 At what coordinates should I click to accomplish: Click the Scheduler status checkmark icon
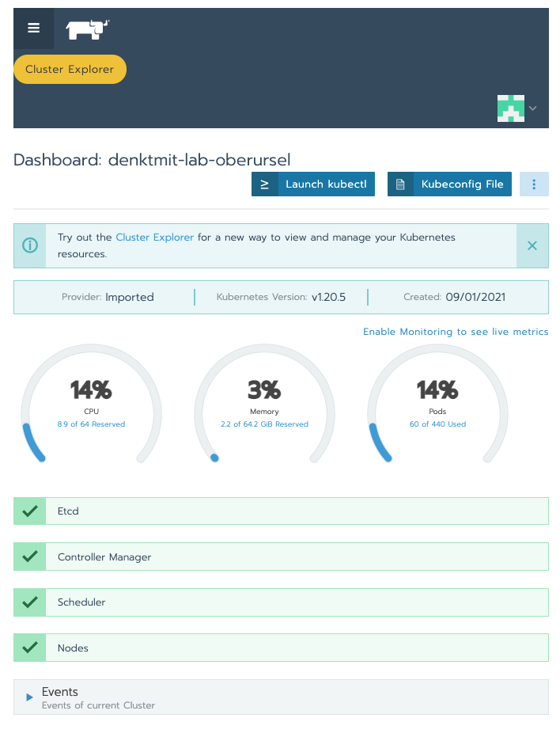point(30,602)
